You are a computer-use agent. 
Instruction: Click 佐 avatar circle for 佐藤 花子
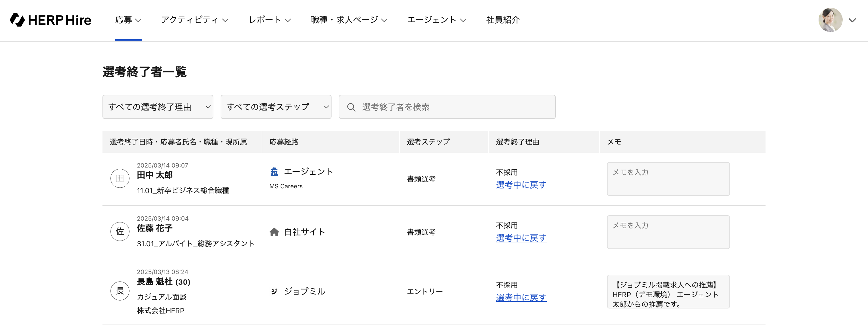[x=120, y=232]
